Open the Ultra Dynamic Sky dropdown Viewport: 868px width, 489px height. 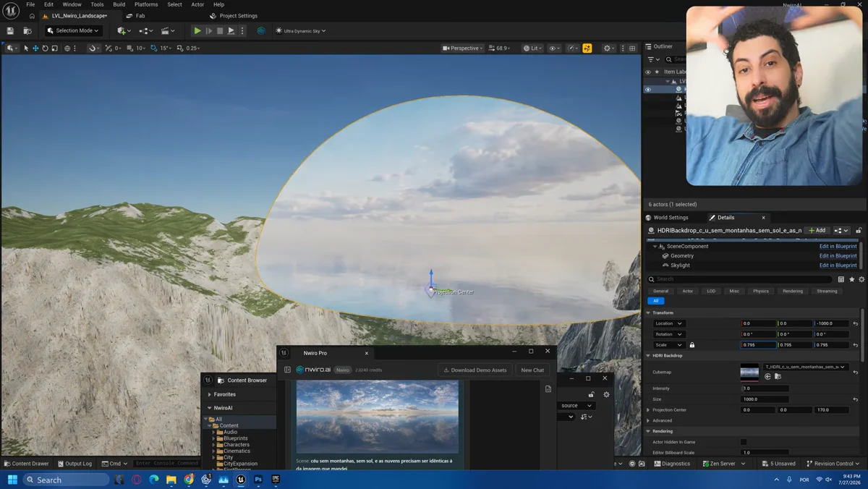click(x=301, y=31)
